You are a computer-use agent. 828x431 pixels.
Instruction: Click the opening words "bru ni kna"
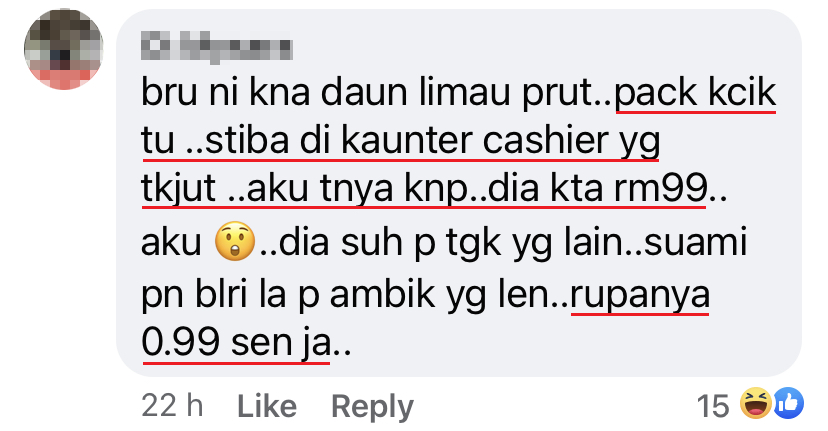pyautogui.click(x=225, y=93)
